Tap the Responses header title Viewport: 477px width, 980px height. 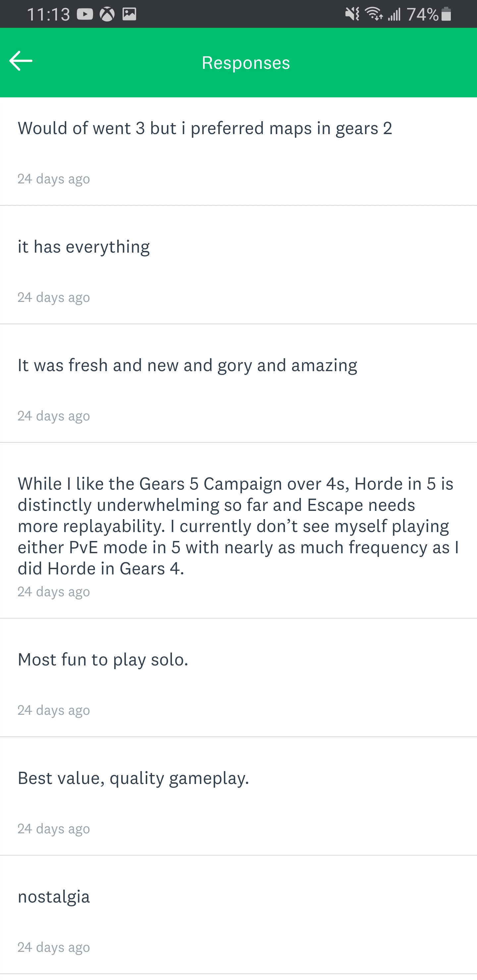coord(245,63)
